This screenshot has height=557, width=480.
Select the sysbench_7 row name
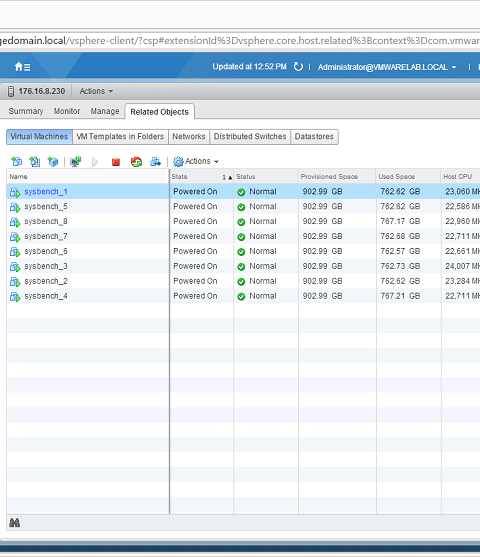click(x=46, y=237)
